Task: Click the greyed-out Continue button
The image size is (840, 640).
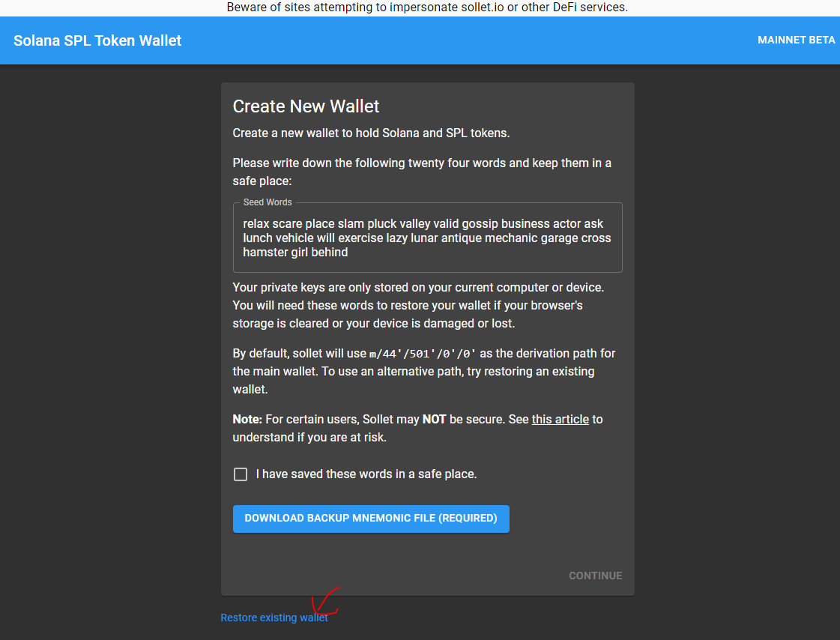Action: point(595,576)
